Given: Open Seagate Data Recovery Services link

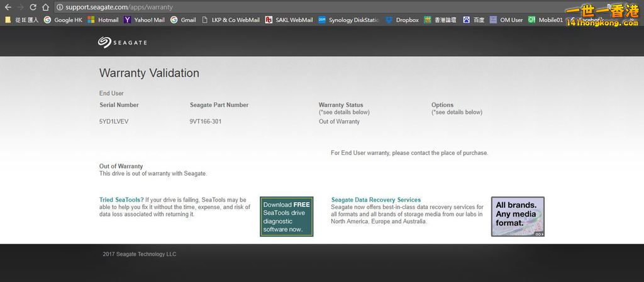Looking at the screenshot, I should [376, 200].
